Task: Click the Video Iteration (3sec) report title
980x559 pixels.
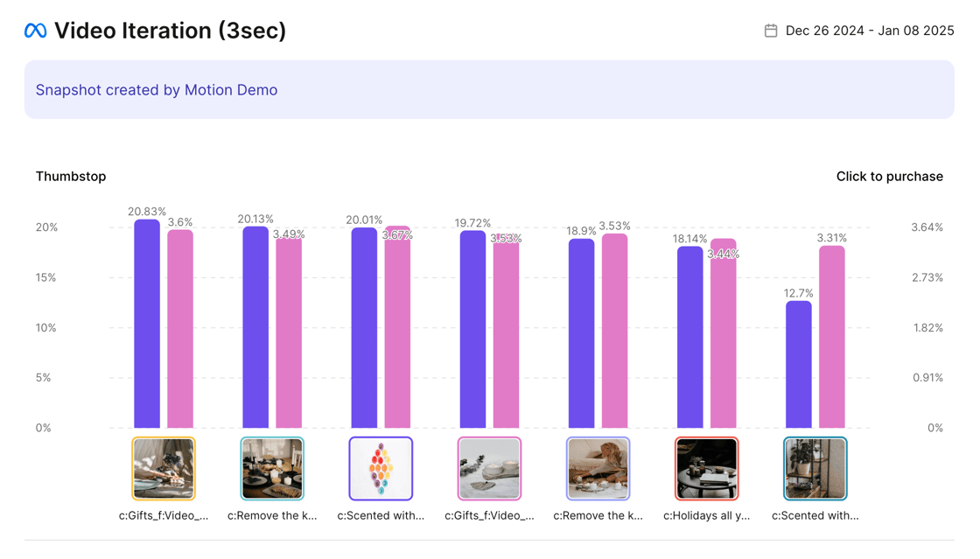Action: (170, 31)
